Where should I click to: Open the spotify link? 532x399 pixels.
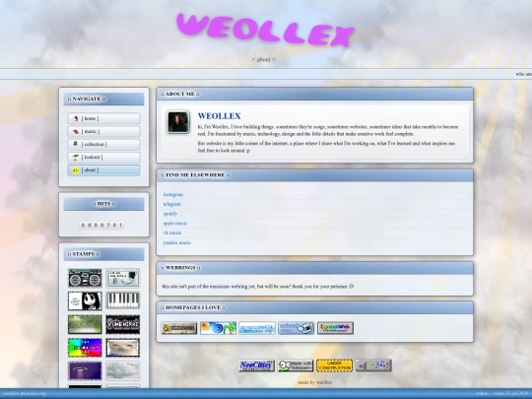(170, 214)
